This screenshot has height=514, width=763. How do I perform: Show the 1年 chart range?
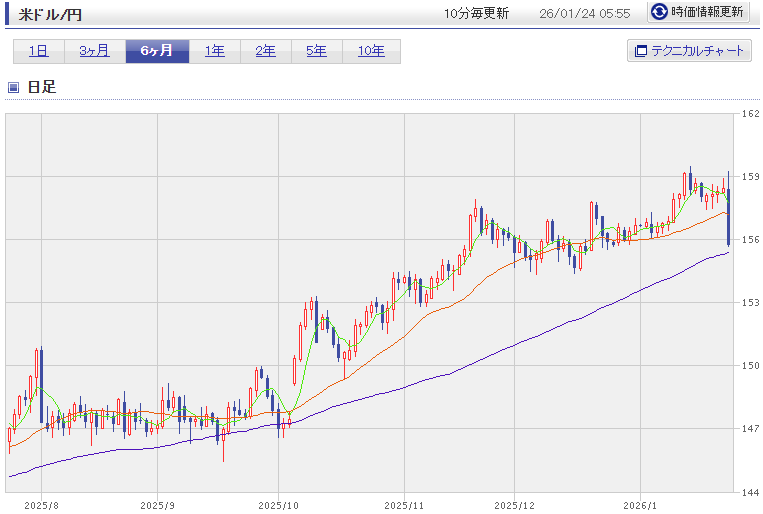(214, 51)
